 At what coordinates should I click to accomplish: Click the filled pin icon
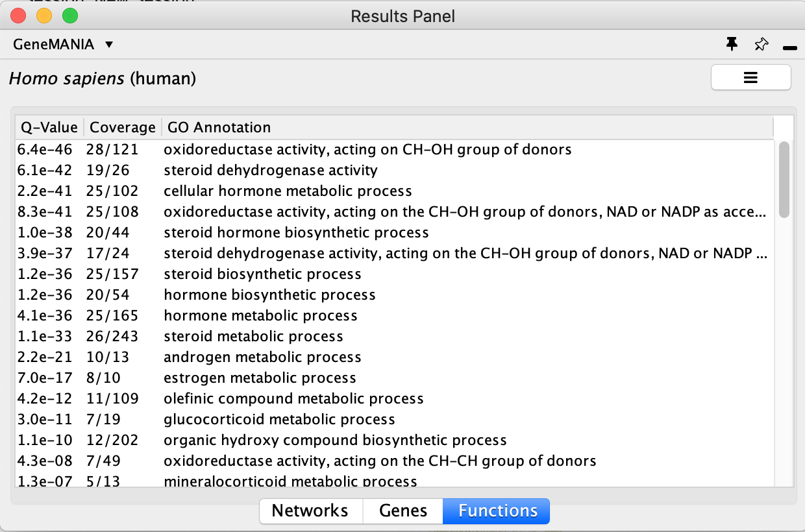pyautogui.click(x=732, y=44)
